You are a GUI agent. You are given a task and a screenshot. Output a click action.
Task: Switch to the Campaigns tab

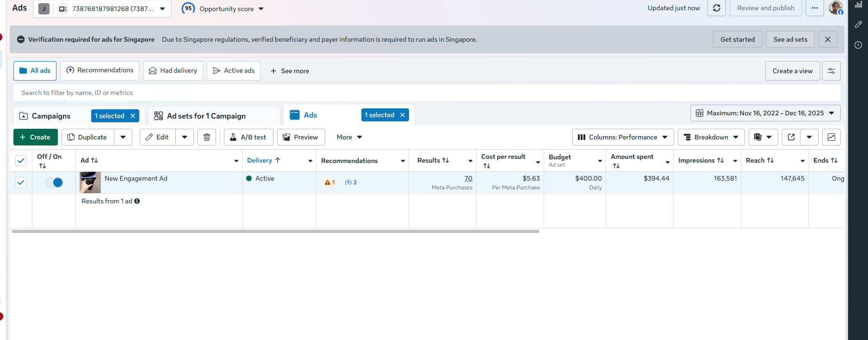point(51,116)
